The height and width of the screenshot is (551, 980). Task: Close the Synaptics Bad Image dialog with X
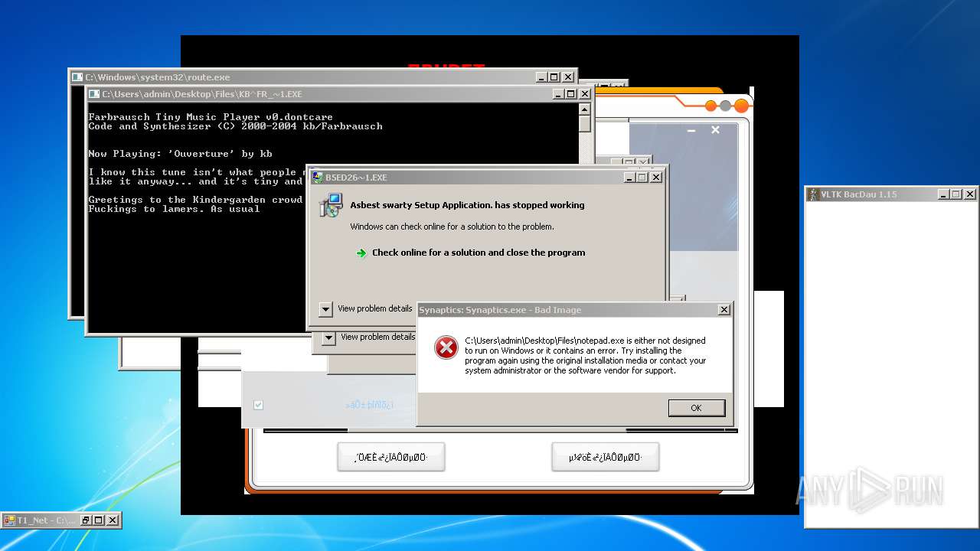pos(724,310)
